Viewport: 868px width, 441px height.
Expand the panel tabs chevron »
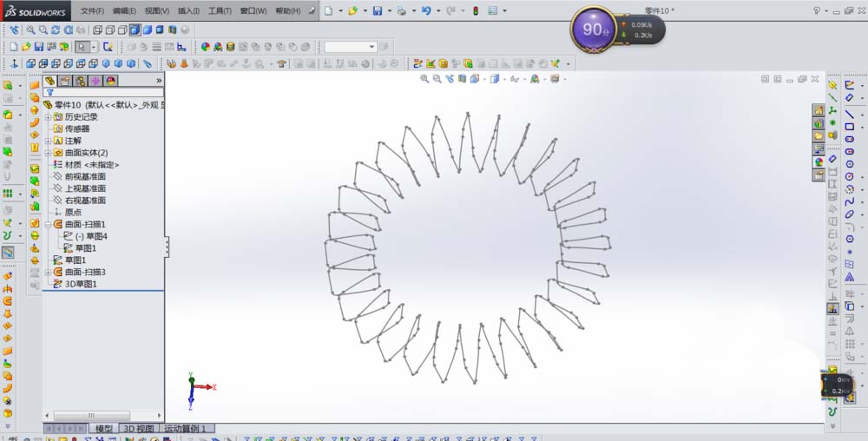click(159, 81)
